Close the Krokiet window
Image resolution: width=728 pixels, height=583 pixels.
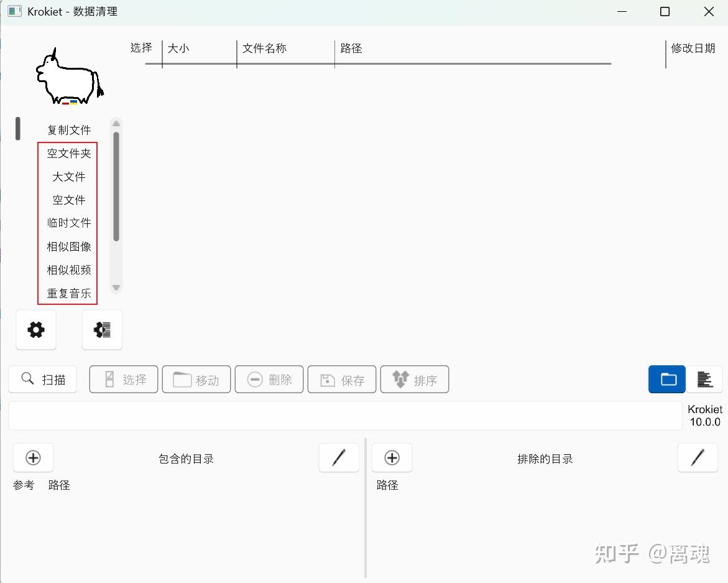tap(709, 12)
